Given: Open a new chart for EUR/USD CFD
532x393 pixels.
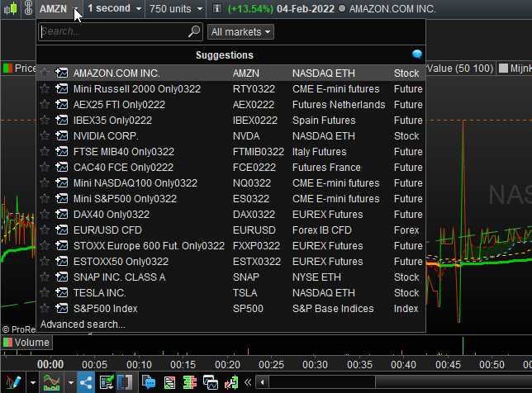Looking at the screenshot, I should coord(61,230).
